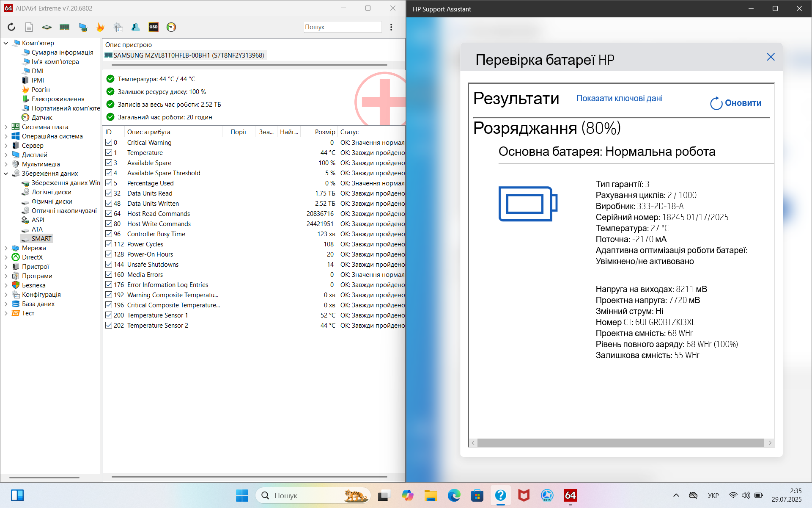Open the Показати ключові дані link
The height and width of the screenshot is (508, 812).
point(619,98)
